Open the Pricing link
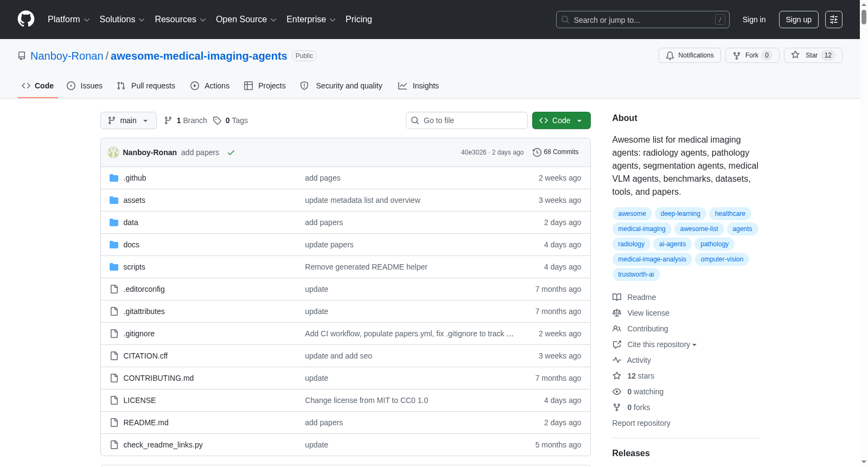 coord(359,20)
